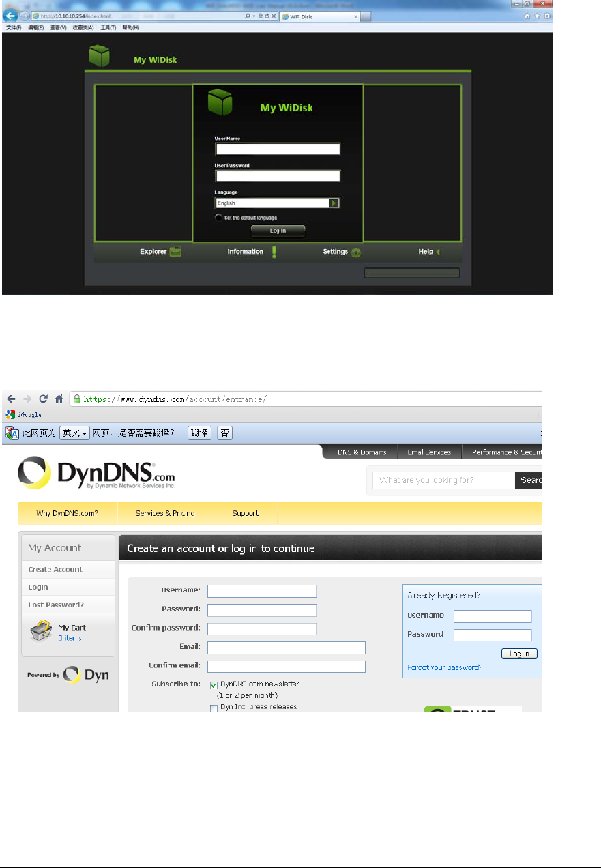Click Already Registered Password field

point(493,635)
